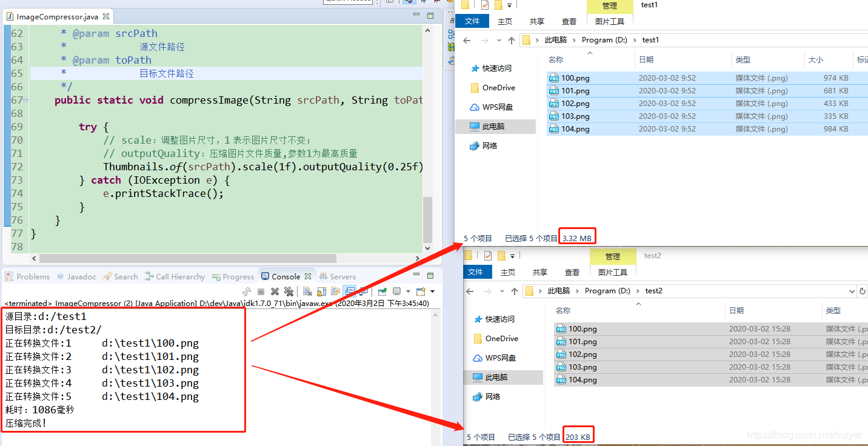Switch to the Call Hierarchy tab
Screen dimensions: 868x446
click(x=175, y=276)
